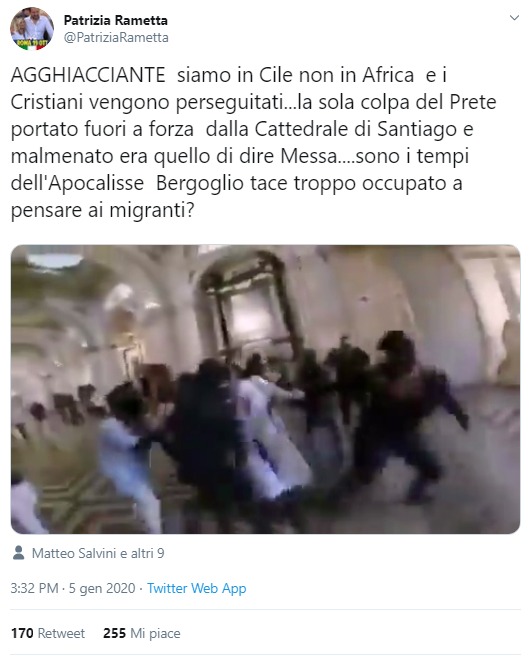Screen dimensions: 532x656
Task: Click the number 170 retweet count
Action: click(22, 633)
